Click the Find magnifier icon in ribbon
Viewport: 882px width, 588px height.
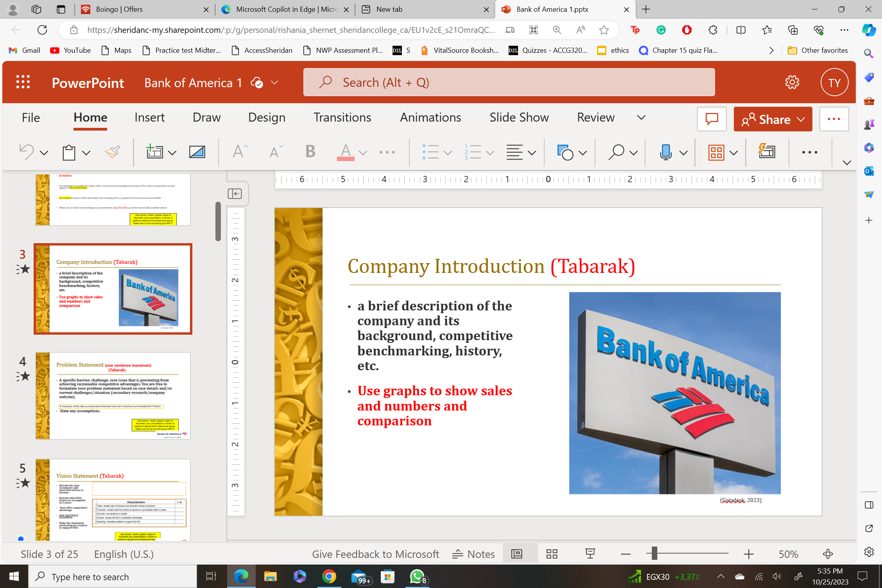tap(616, 152)
